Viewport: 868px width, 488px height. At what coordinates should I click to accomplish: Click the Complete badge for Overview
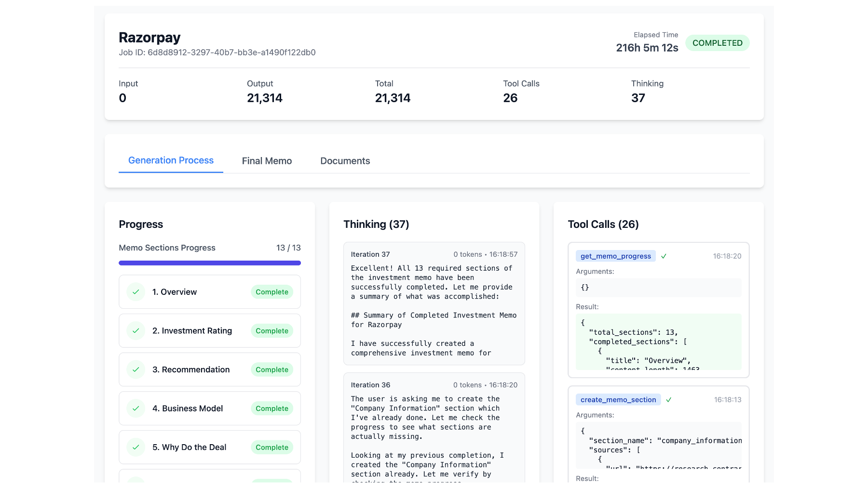pos(272,292)
